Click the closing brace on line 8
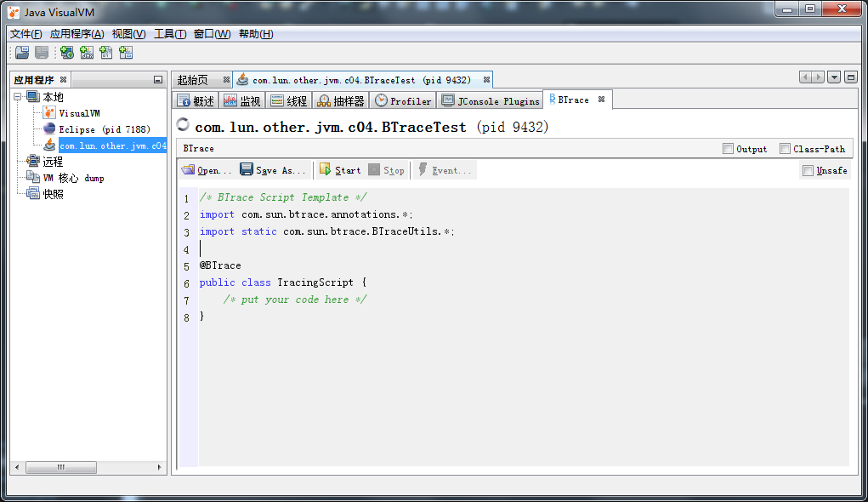The image size is (868, 502). [201, 317]
